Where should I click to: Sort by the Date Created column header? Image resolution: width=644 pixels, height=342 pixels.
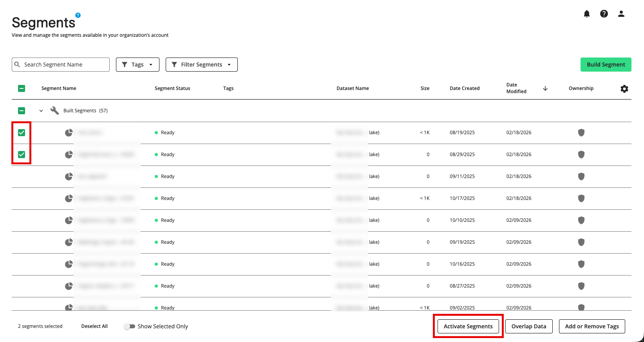tap(464, 88)
